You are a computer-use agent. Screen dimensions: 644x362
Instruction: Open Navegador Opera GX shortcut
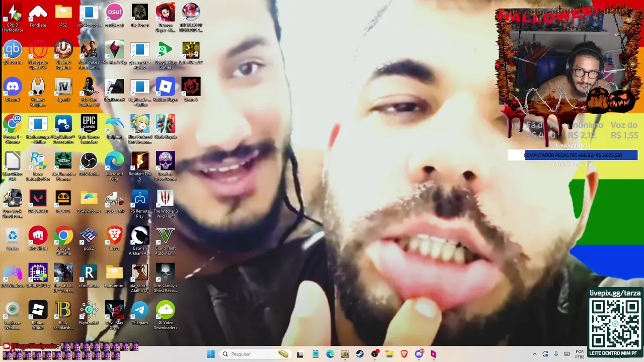click(x=38, y=55)
